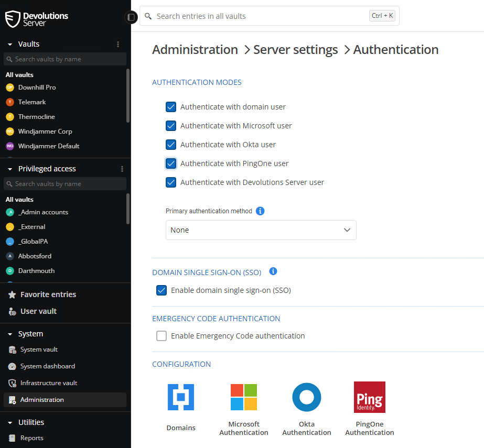Open Okta Authentication configuration
This screenshot has width=484, height=448.
click(307, 409)
